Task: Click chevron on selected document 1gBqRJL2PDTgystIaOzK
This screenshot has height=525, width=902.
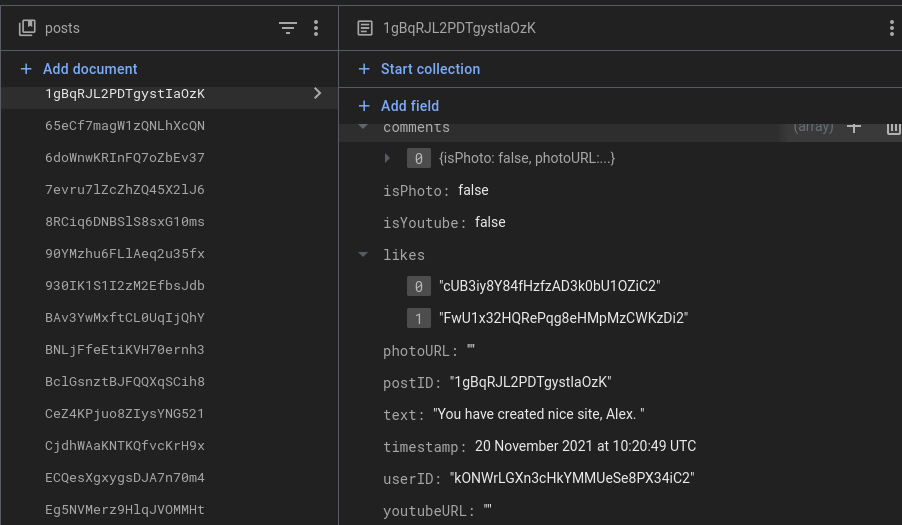Action: click(317, 93)
